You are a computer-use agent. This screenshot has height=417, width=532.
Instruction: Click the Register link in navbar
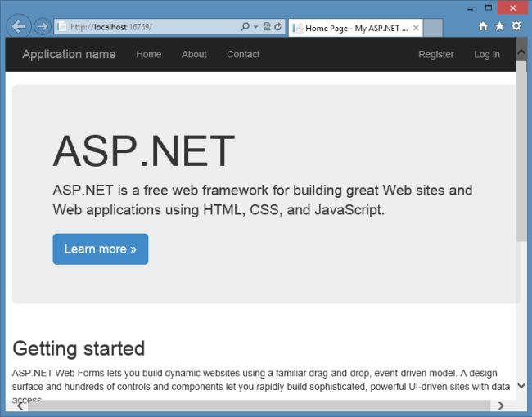point(436,54)
